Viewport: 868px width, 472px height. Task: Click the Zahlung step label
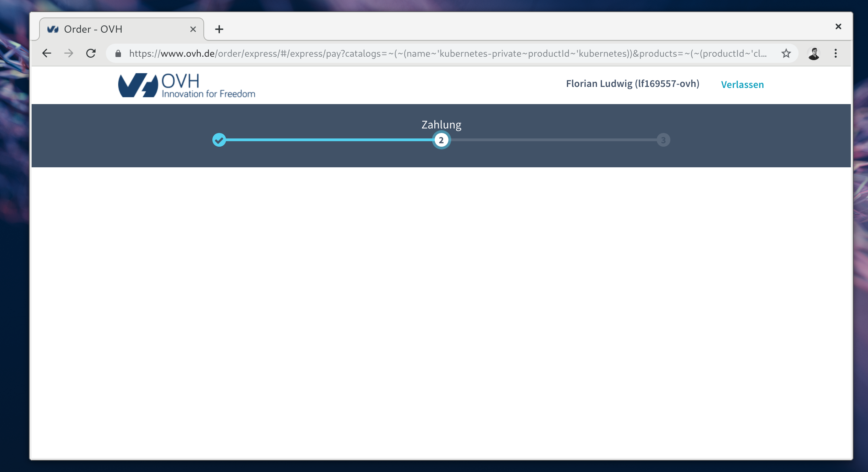point(441,124)
